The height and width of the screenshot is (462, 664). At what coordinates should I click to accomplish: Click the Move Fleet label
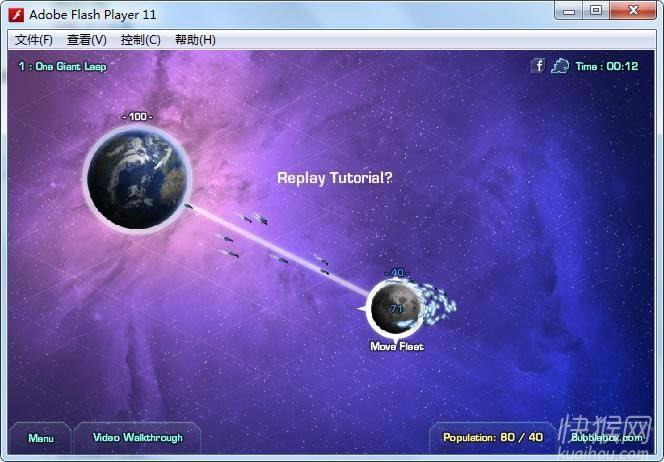coord(397,347)
